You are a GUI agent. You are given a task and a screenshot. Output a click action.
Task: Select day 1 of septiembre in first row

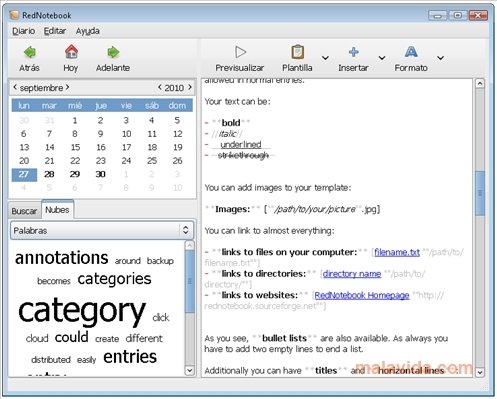pyautogui.click(x=75, y=120)
